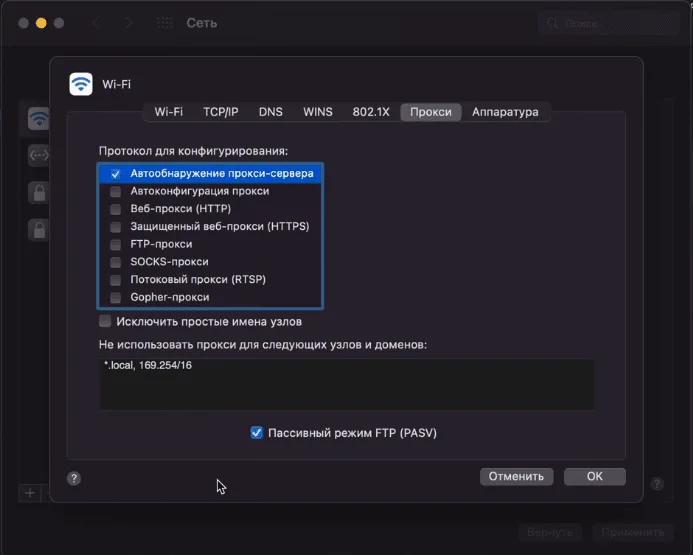The image size is (693, 555).
Task: Select the Веб-прокси (HTTP) row label
Action: (x=181, y=209)
